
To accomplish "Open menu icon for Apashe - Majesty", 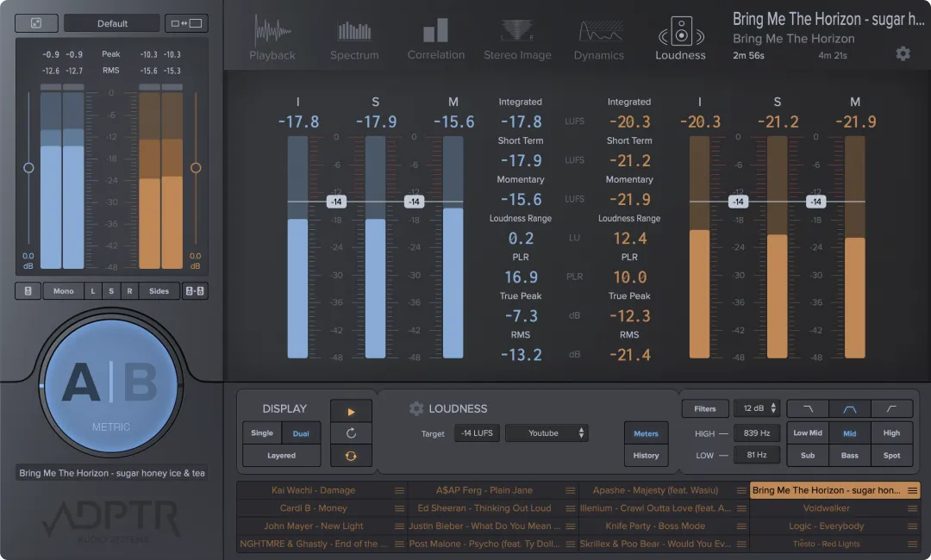I will (741, 490).
